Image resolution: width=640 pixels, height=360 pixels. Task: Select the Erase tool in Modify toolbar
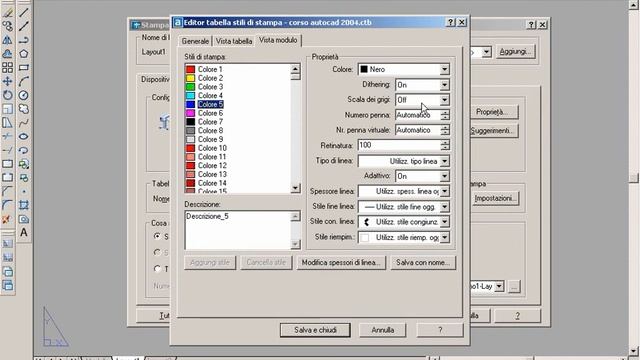7,12
